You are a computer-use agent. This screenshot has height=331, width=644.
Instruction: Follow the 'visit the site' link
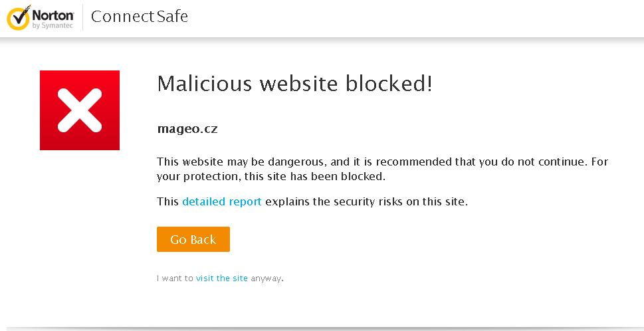222,278
